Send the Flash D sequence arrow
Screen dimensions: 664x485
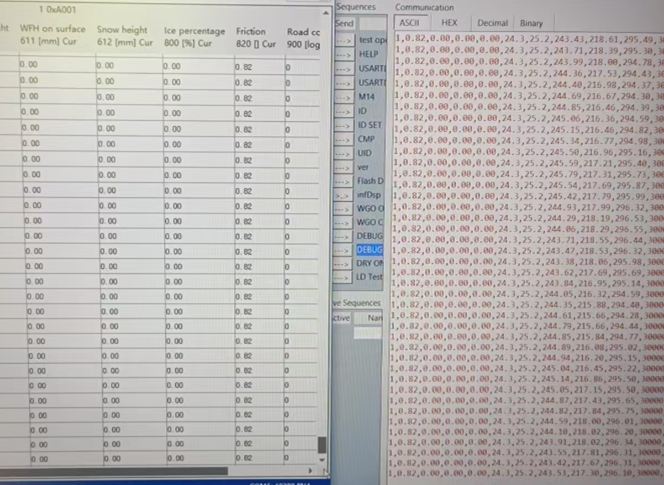(x=343, y=181)
